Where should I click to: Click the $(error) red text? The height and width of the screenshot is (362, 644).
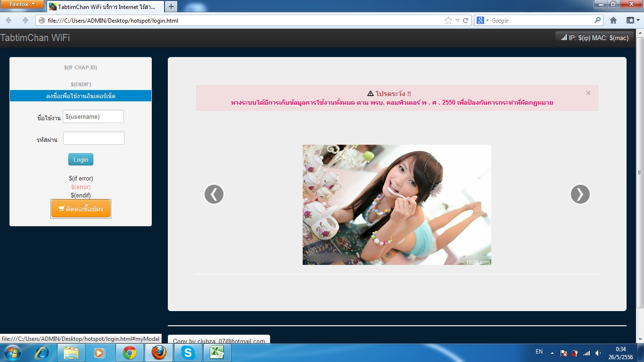pos(81,187)
